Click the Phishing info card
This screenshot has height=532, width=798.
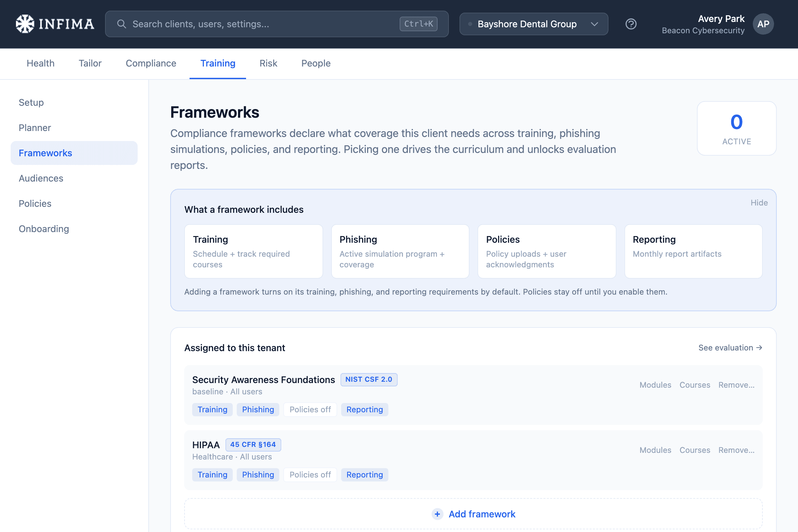[400, 251]
